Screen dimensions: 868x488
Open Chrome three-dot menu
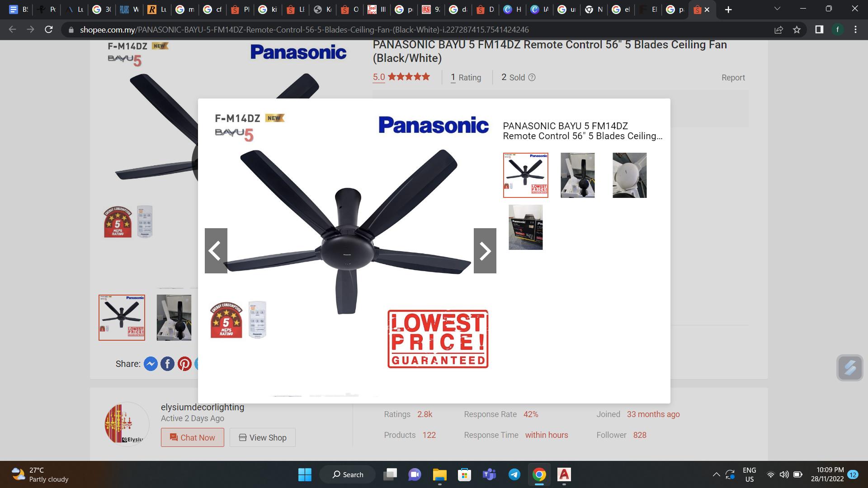click(855, 30)
